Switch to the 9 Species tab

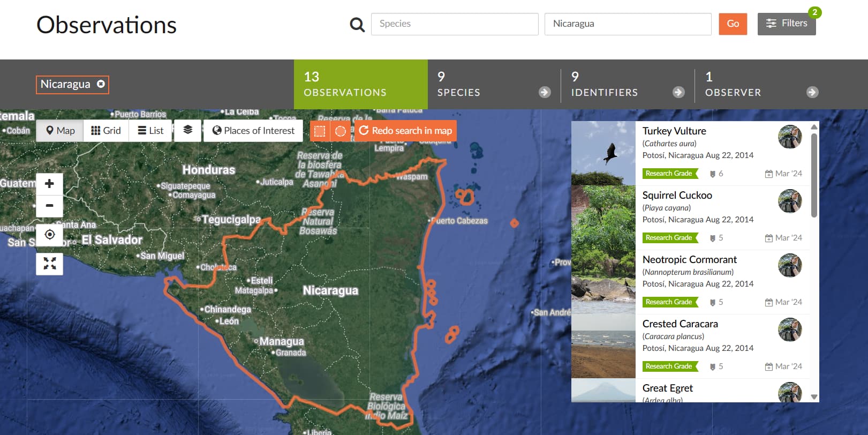click(x=494, y=84)
